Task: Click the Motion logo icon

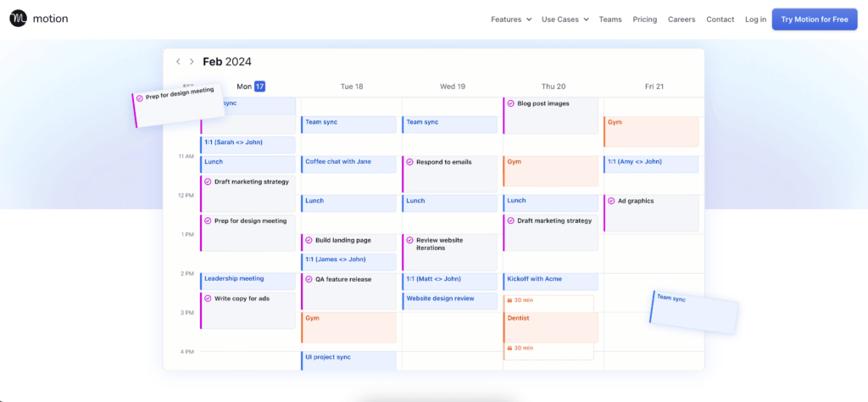Action: (x=19, y=19)
